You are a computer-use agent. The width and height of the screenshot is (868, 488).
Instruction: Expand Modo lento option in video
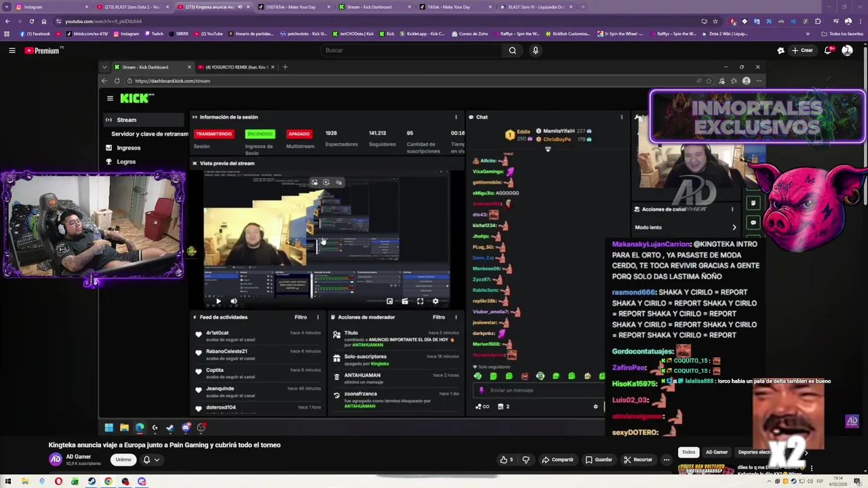pyautogui.click(x=734, y=228)
